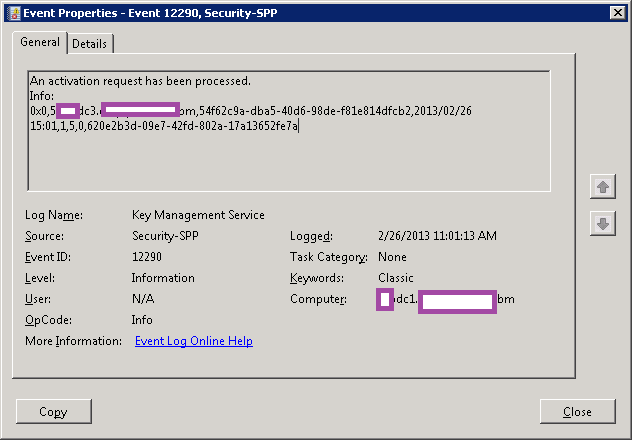This screenshot has width=632, height=440.
Task: Close the dialog with the title bar X
Action: click(617, 12)
